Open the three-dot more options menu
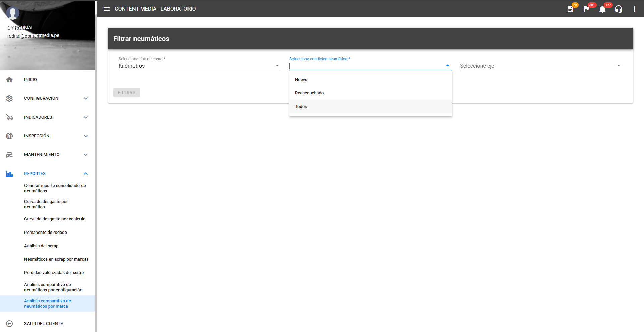This screenshot has width=644, height=332. click(634, 9)
